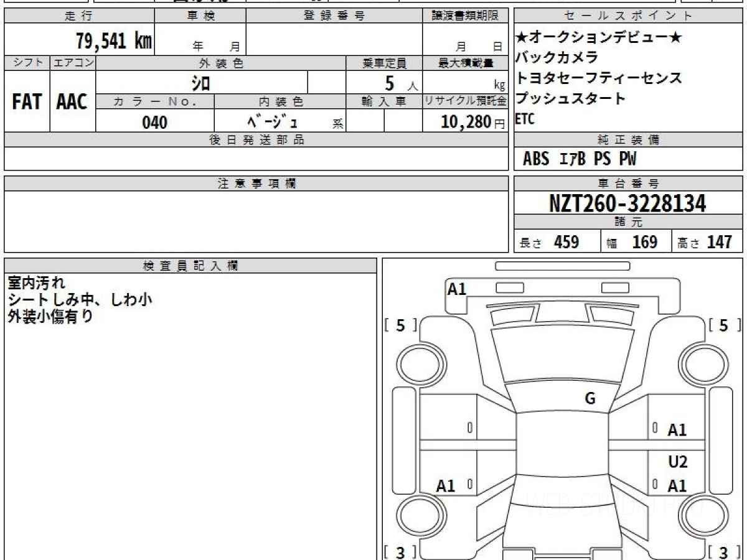Click the 諸元 header
Screen dimensions: 747x560
click(x=629, y=222)
